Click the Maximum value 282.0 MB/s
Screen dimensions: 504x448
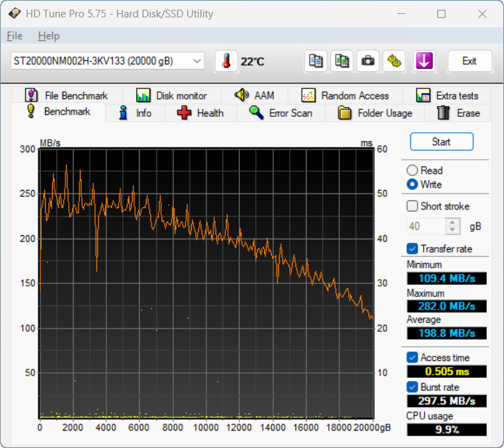pos(447,306)
